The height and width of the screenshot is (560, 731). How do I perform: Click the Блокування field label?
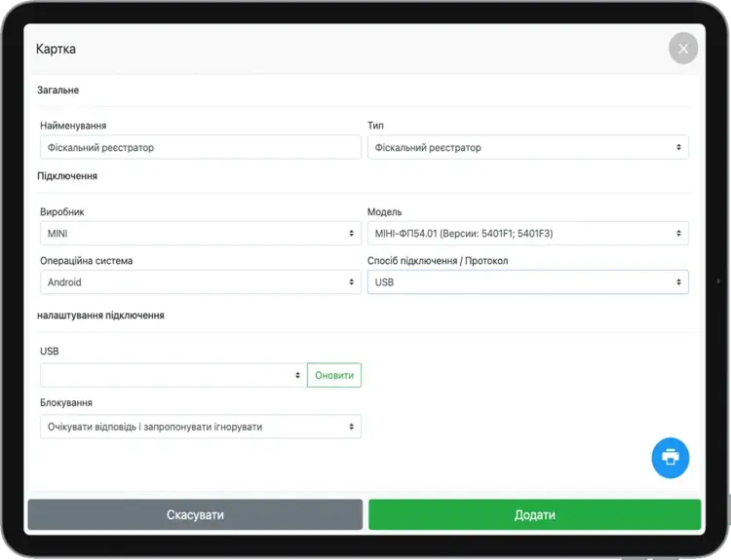point(66,402)
